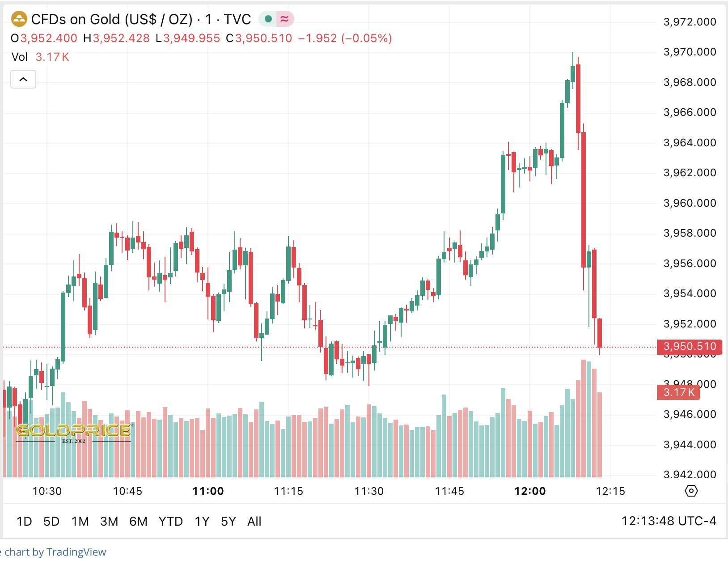Click the gold bars symbol icon

(19, 19)
